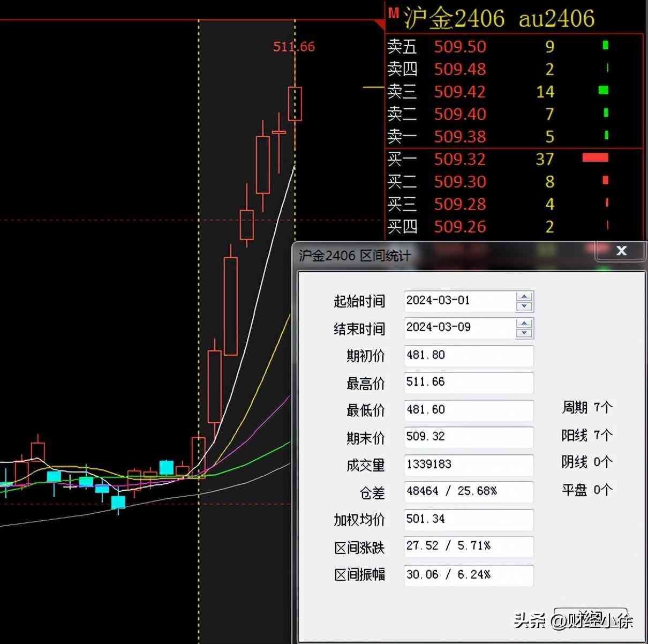The width and height of the screenshot is (648, 644).
Task: Click the red M marker beside 沪金2406
Action: 394,13
